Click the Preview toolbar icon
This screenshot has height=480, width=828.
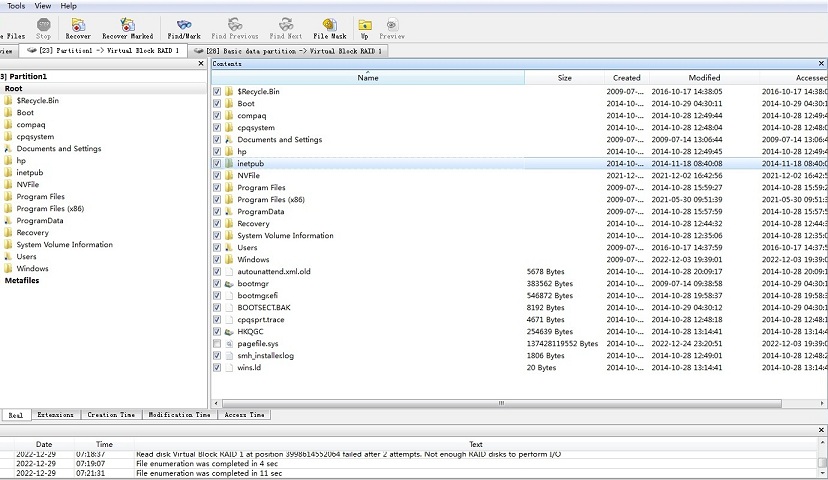pyautogui.click(x=392, y=24)
